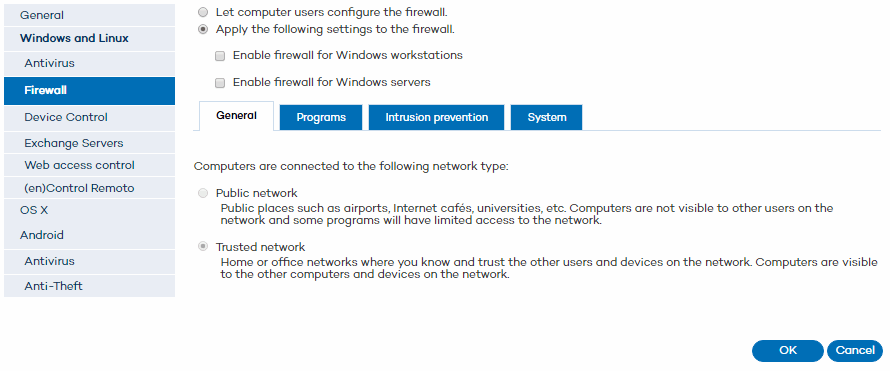Enable firewall for Windows servers checkbox
The height and width of the screenshot is (371, 890).
220,83
